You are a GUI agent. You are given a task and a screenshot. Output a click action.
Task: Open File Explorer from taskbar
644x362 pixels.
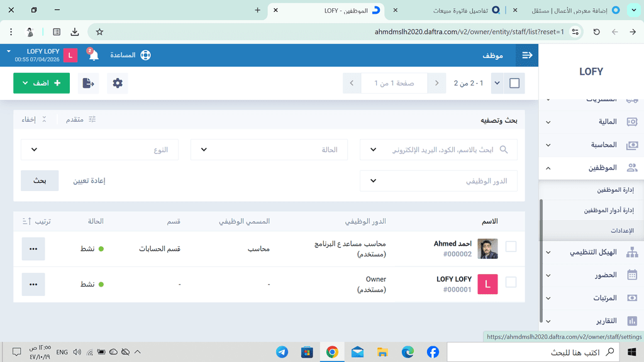coord(382,352)
